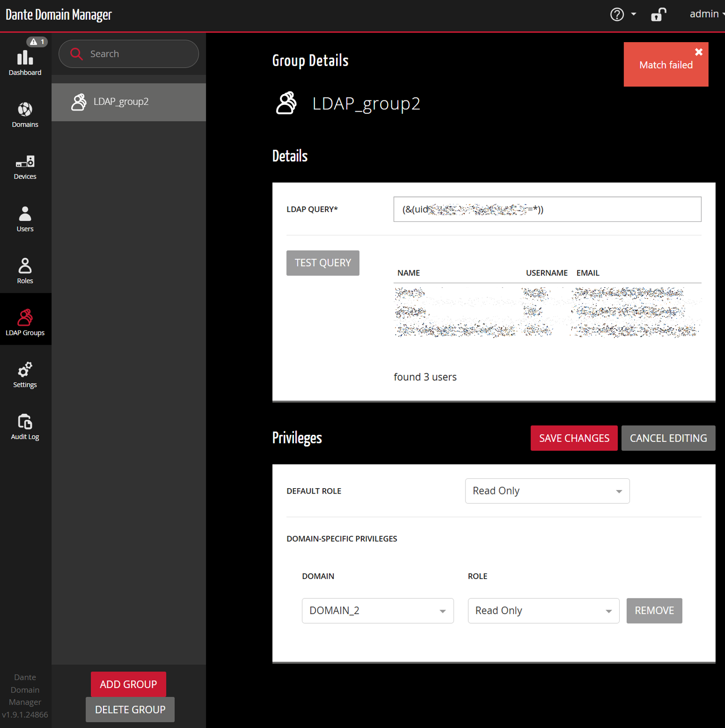Image resolution: width=725 pixels, height=728 pixels.
Task: Click Delete Group
Action: [x=130, y=709]
